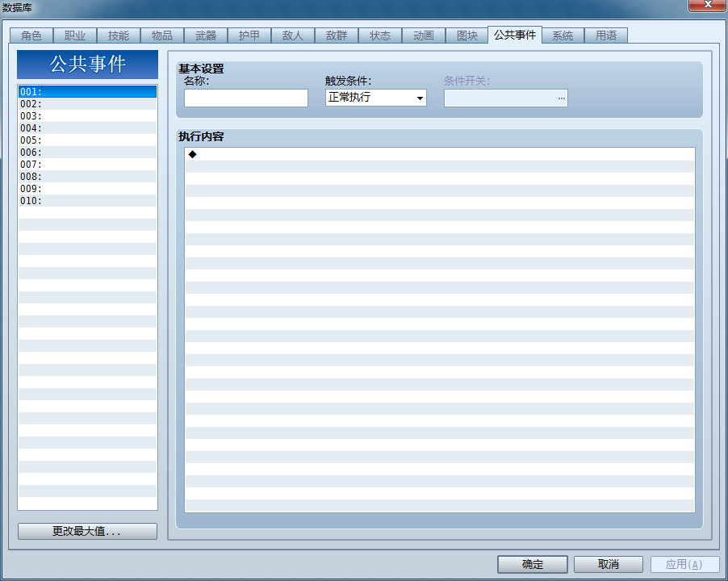Viewport: 728px width, 581px height.
Task: Select common event 008 in list
Action: click(87, 176)
